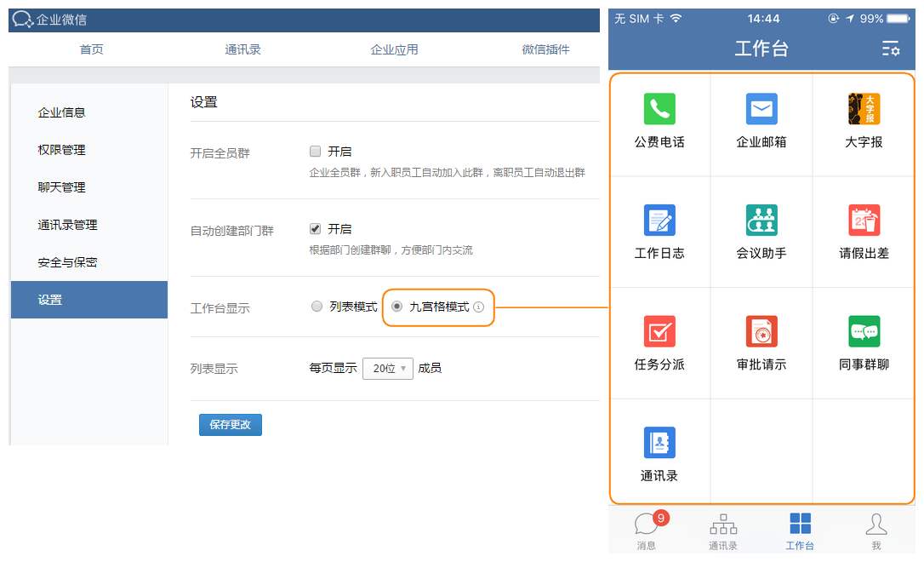Image resolution: width=924 pixels, height=562 pixels.
Task: Open the 审批请示 approval icon
Action: coord(761,331)
